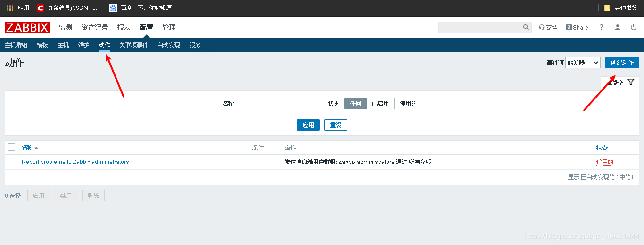Screen dimensions: 644x245
Task: Sort by the 状态 column header
Action: tap(602, 147)
